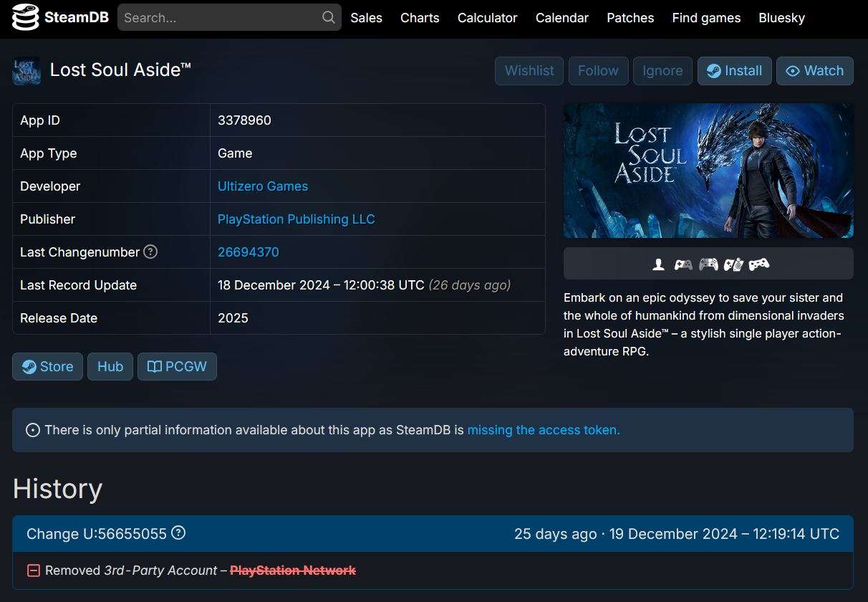Screen dimensions: 868x602
Task: Open PlayStation Publishing LLC publisher link
Action: coord(296,219)
